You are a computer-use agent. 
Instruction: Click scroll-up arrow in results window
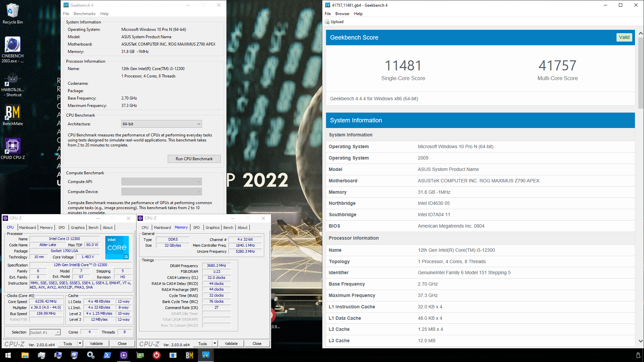(x=641, y=34)
